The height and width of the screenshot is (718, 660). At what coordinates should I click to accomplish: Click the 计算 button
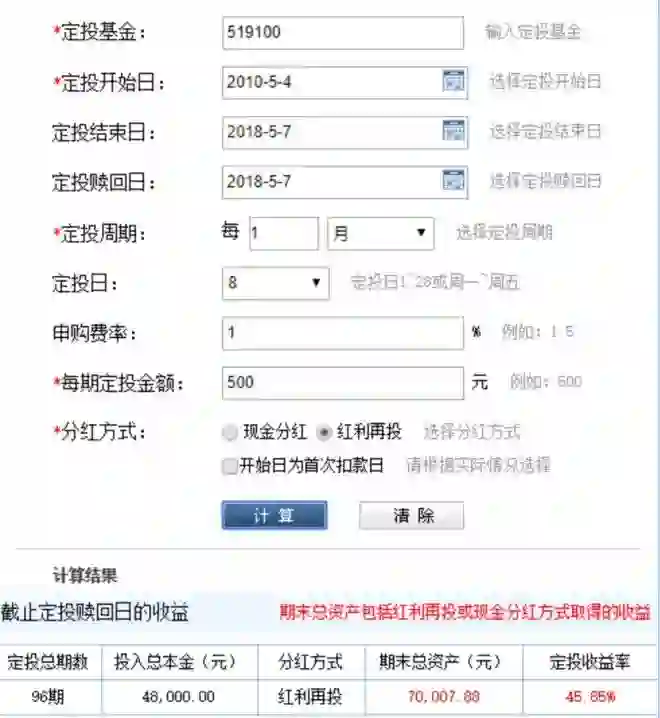[274, 516]
